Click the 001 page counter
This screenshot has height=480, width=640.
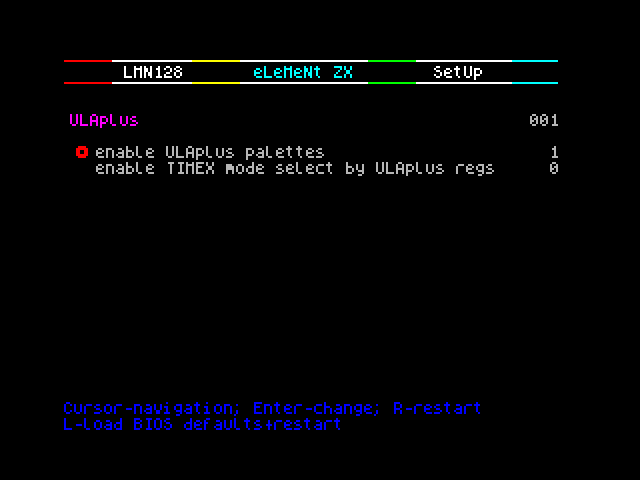point(544,120)
